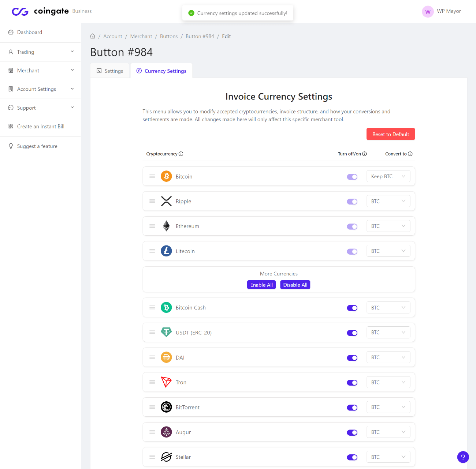Click the Augur coin icon

pos(166,432)
